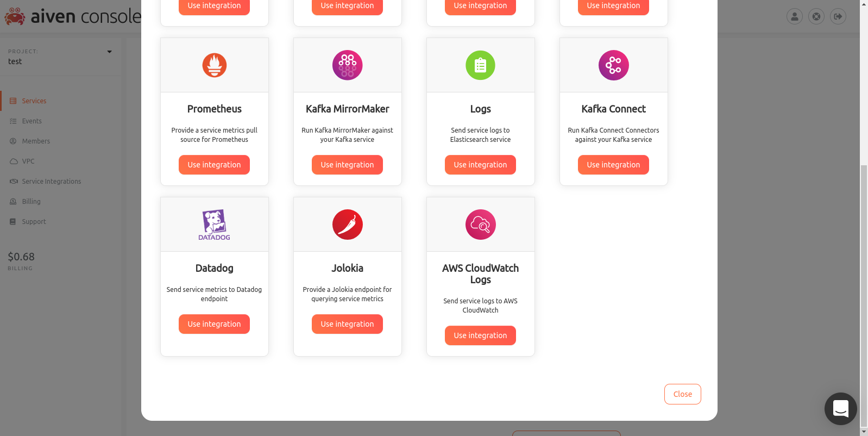Click the VPC cloud icon
Screen dimensions: 868x436
14,161
